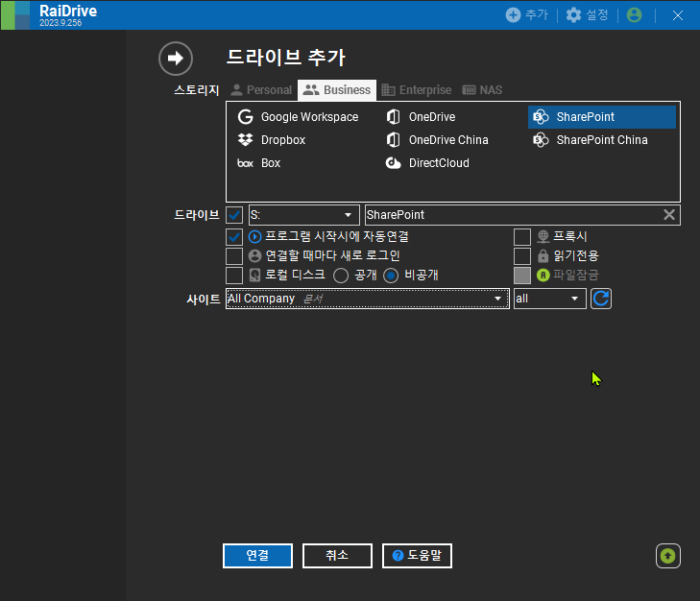Clear the SharePoint drive name with X
Screen dimensions: 700x601
668,215
